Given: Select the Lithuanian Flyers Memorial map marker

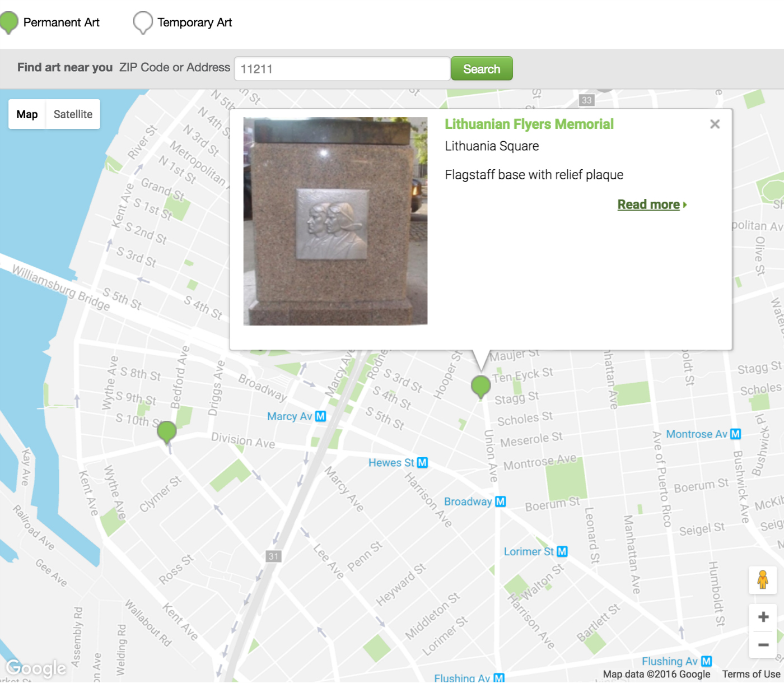Looking at the screenshot, I should click(480, 385).
